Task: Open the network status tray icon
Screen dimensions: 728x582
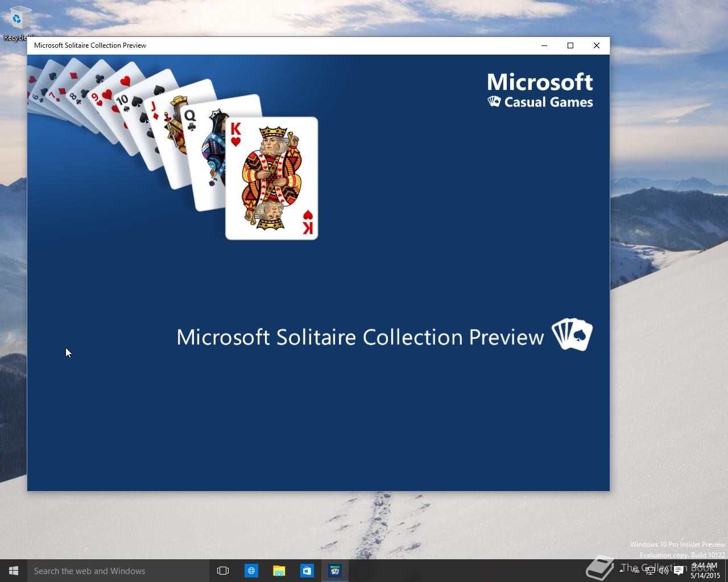Action: pos(650,571)
